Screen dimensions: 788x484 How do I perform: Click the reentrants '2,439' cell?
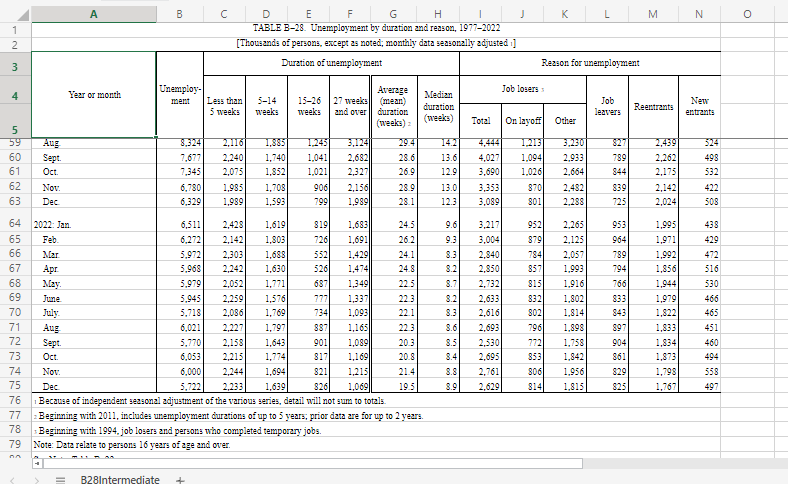point(653,143)
